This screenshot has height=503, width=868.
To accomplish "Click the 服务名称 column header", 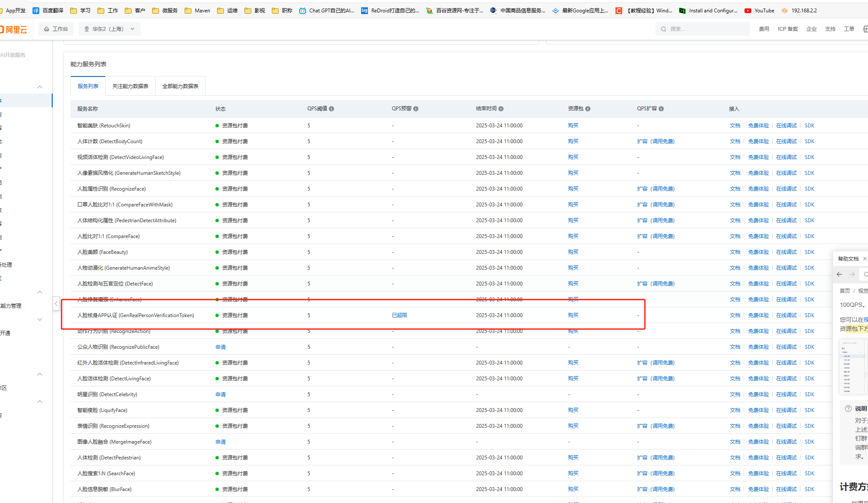I will [88, 109].
